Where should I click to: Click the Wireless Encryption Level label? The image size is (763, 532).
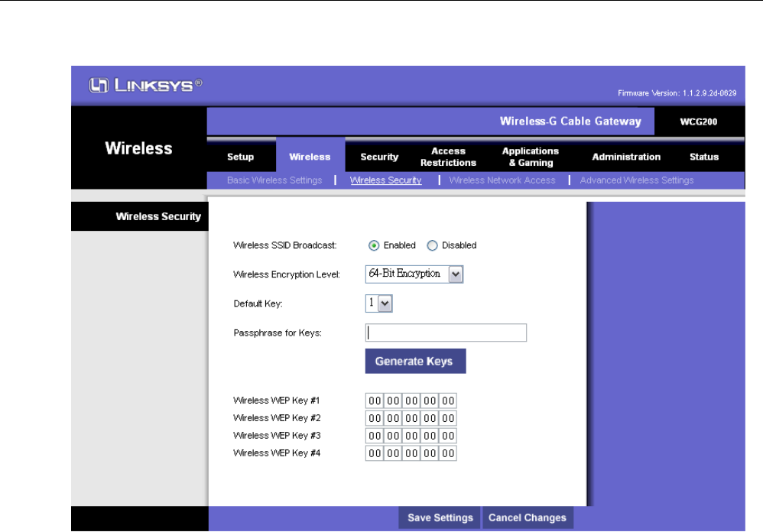tap(287, 274)
